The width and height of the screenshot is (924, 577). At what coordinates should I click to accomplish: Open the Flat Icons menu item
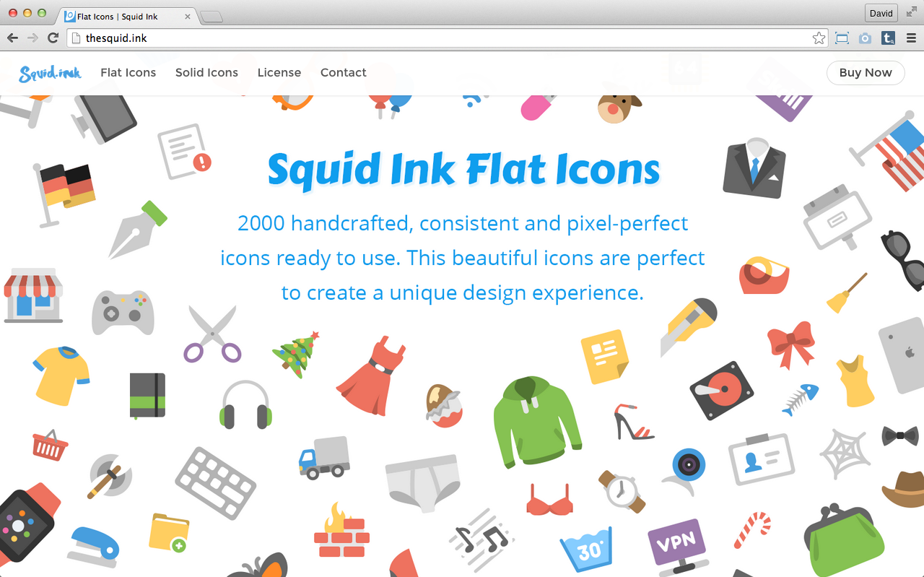coord(128,72)
